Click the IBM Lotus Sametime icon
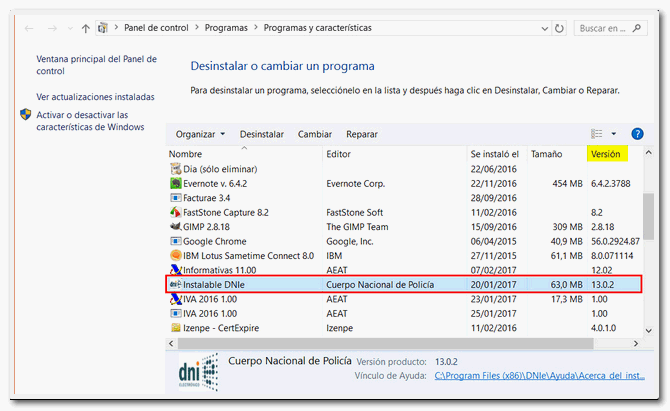The image size is (670, 411). tap(175, 255)
